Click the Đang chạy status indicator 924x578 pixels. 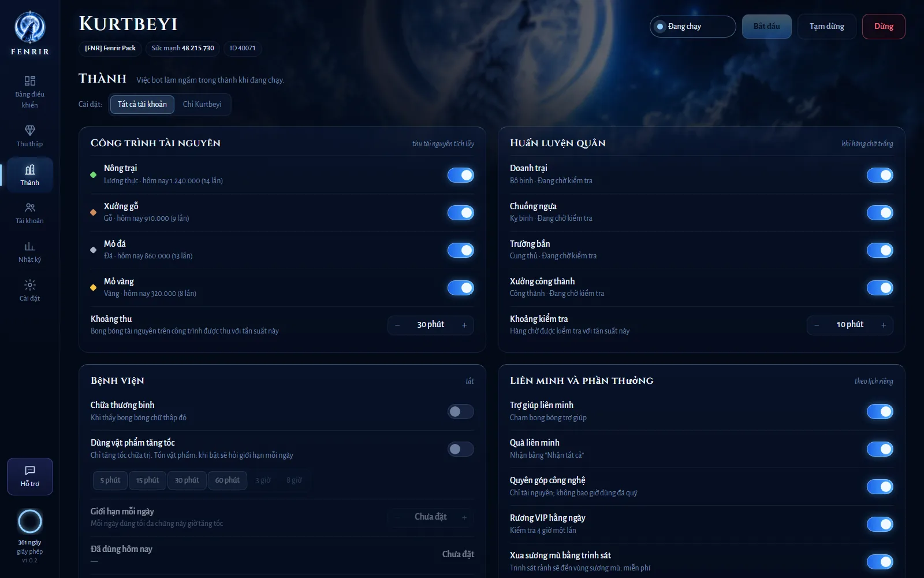(693, 27)
